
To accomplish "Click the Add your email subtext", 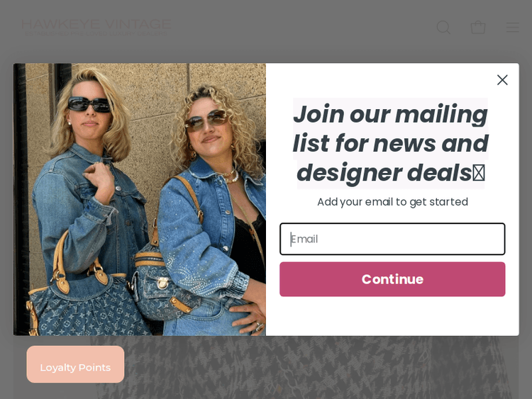I will (392, 202).
